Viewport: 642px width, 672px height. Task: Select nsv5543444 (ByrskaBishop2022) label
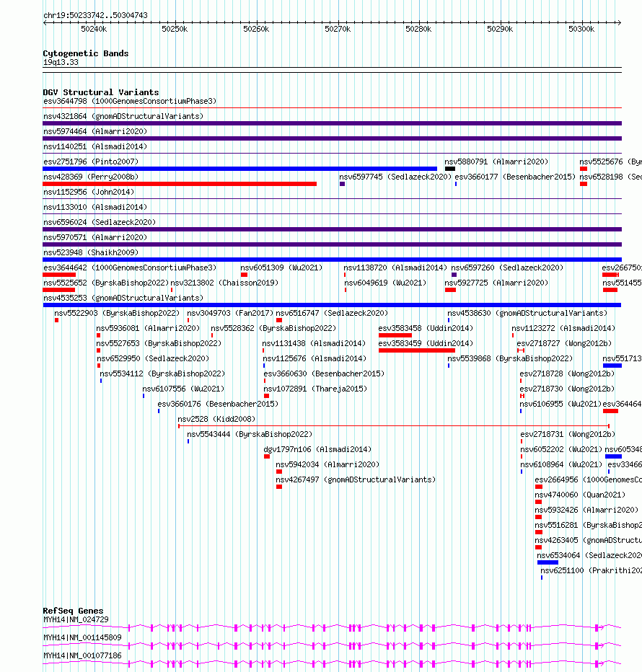(250, 434)
